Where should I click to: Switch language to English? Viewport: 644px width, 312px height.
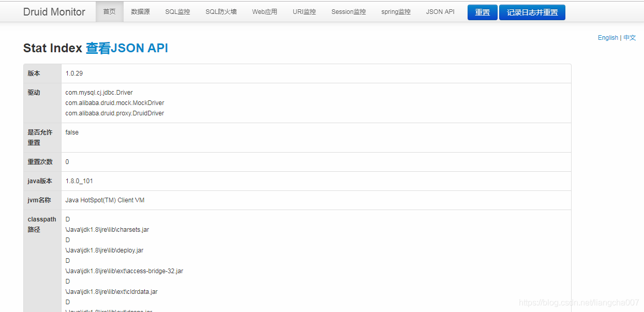click(x=608, y=38)
